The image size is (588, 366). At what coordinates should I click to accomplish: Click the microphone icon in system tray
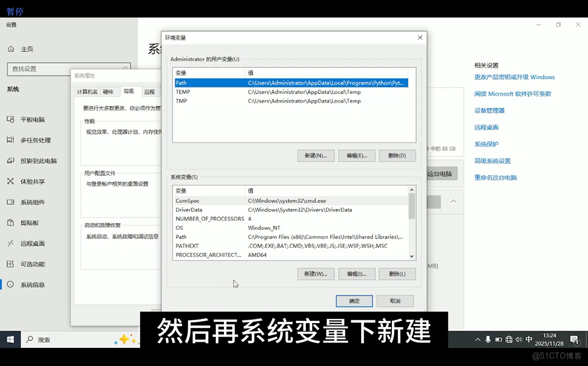coord(488,339)
